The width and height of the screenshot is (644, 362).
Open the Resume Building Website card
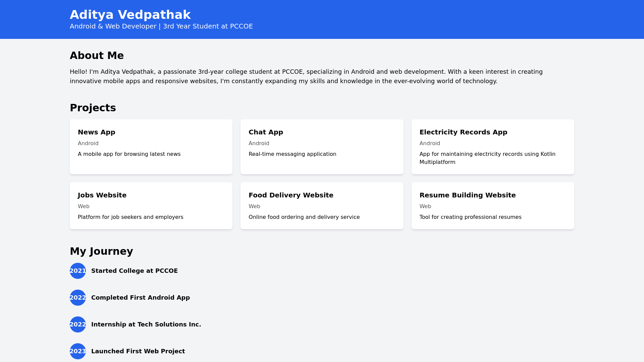click(x=493, y=206)
